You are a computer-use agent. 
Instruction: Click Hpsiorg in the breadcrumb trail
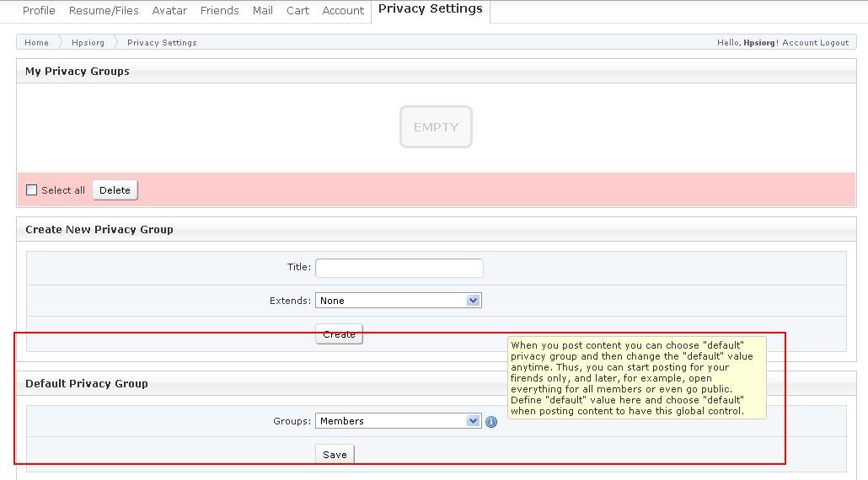click(x=88, y=43)
